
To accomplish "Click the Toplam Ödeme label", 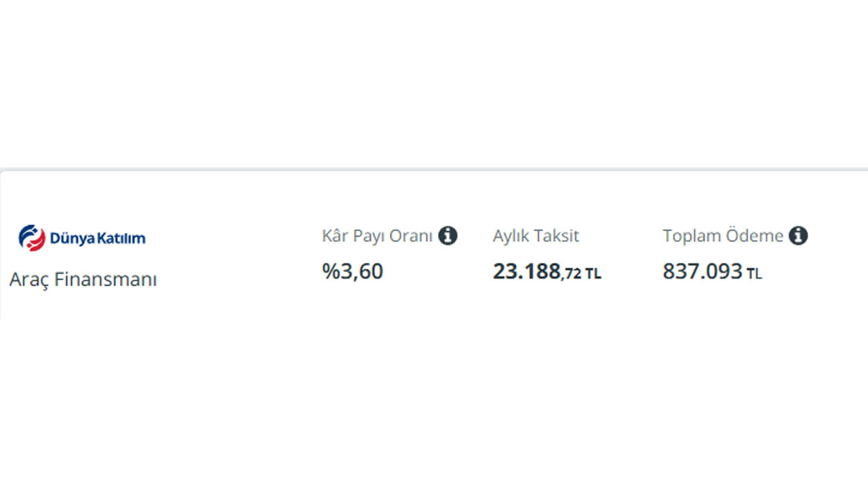I will click(723, 236).
